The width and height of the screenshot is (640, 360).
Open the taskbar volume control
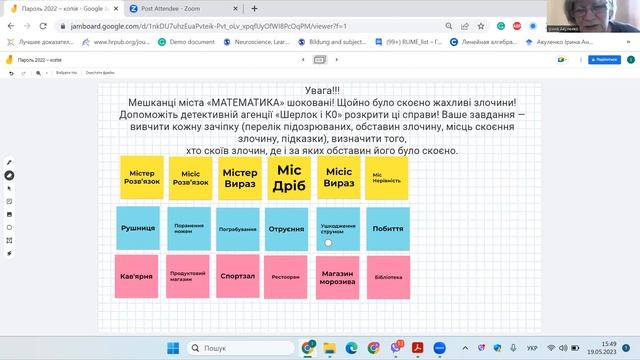(x=563, y=348)
